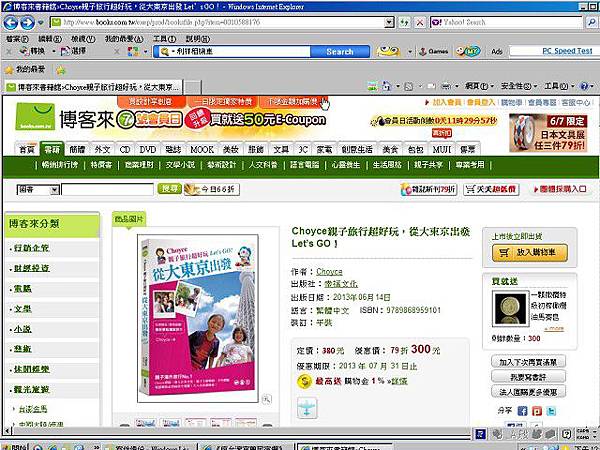Screen dimensions: 600x450
Task: Open the 圖書 search category dropdown
Action: [55, 190]
